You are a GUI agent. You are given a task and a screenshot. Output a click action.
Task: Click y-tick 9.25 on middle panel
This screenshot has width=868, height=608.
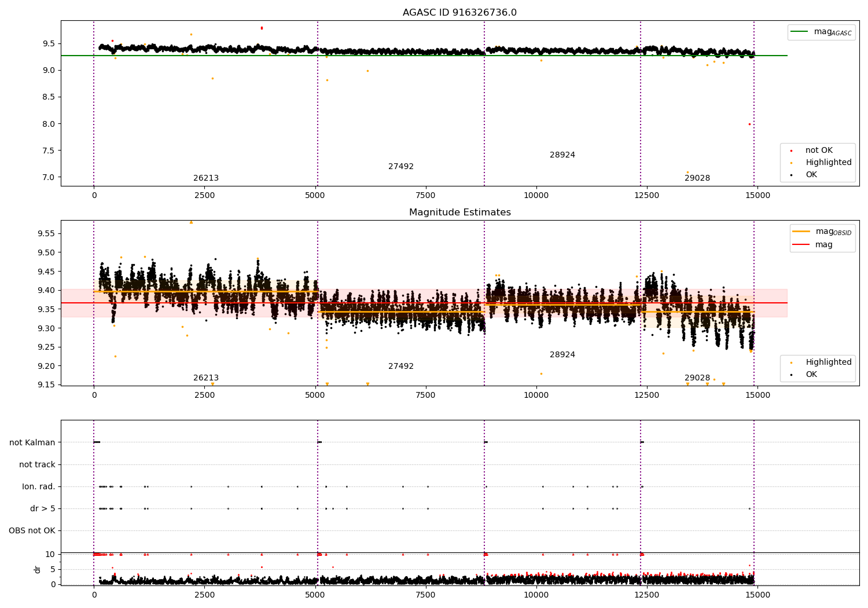click(x=46, y=347)
